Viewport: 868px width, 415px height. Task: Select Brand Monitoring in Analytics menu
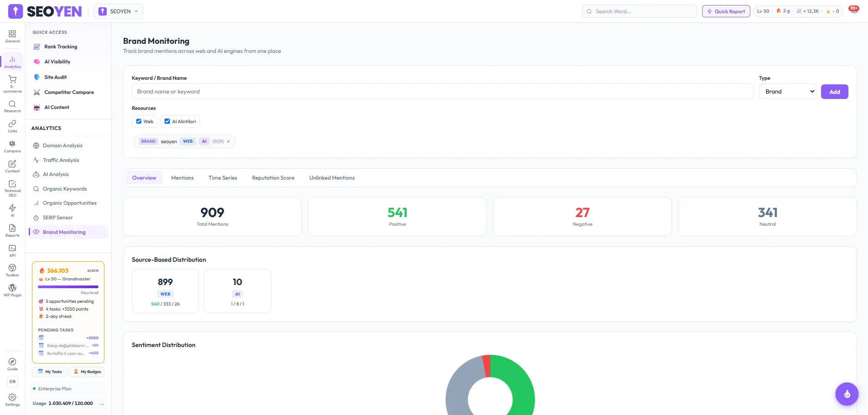point(68,232)
